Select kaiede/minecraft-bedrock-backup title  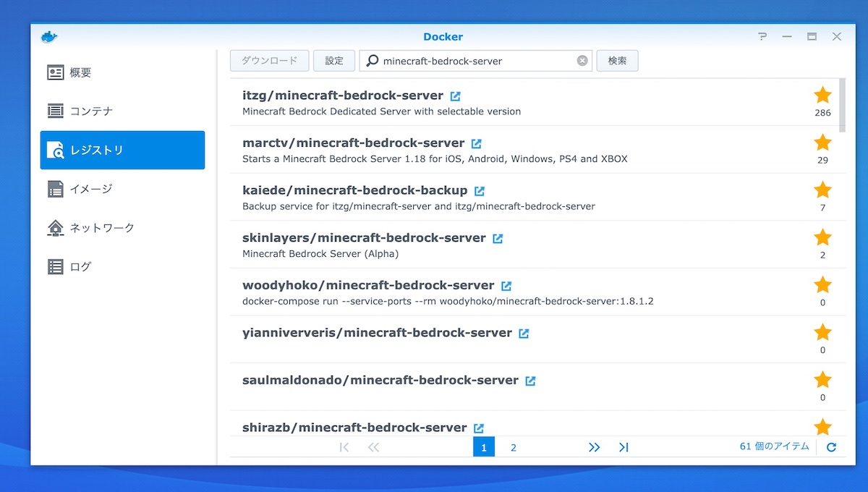pyautogui.click(x=354, y=190)
